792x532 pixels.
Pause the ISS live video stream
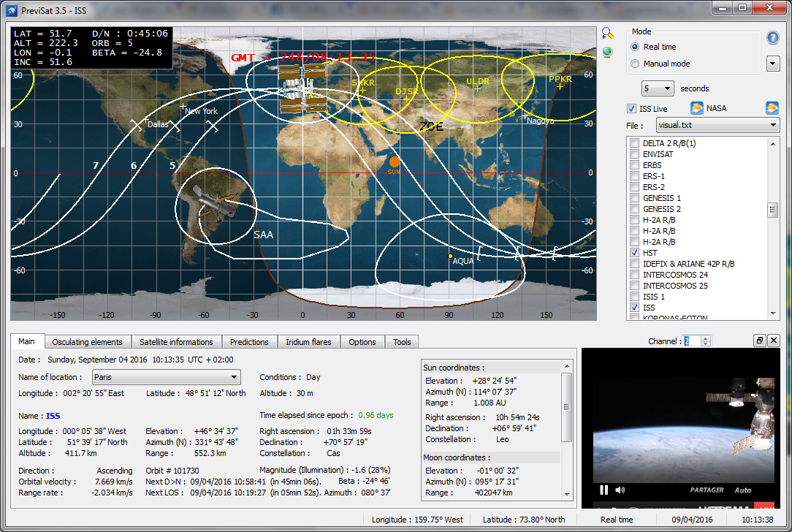(x=603, y=490)
